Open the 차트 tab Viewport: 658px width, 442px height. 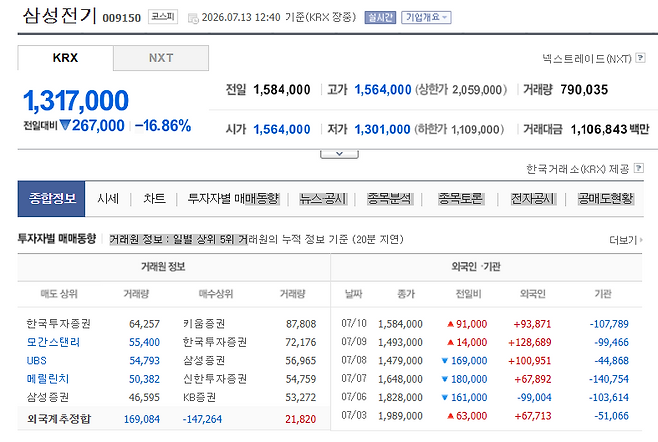point(154,199)
